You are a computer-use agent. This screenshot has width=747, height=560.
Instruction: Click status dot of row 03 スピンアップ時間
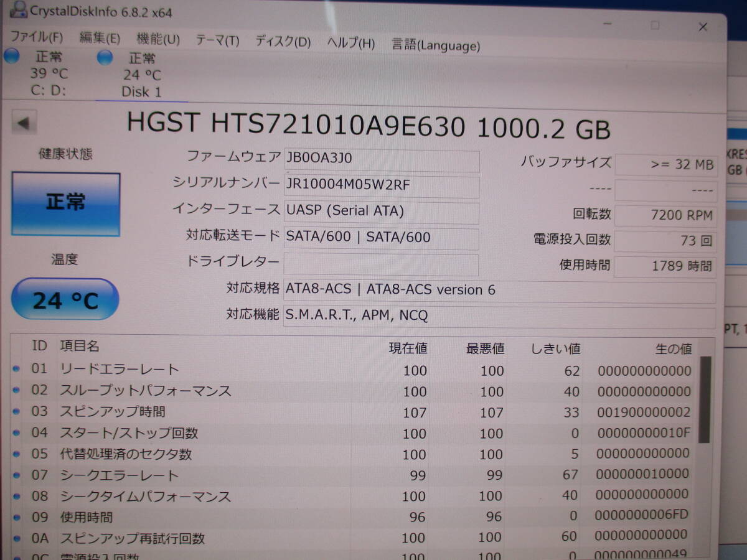pyautogui.click(x=16, y=412)
